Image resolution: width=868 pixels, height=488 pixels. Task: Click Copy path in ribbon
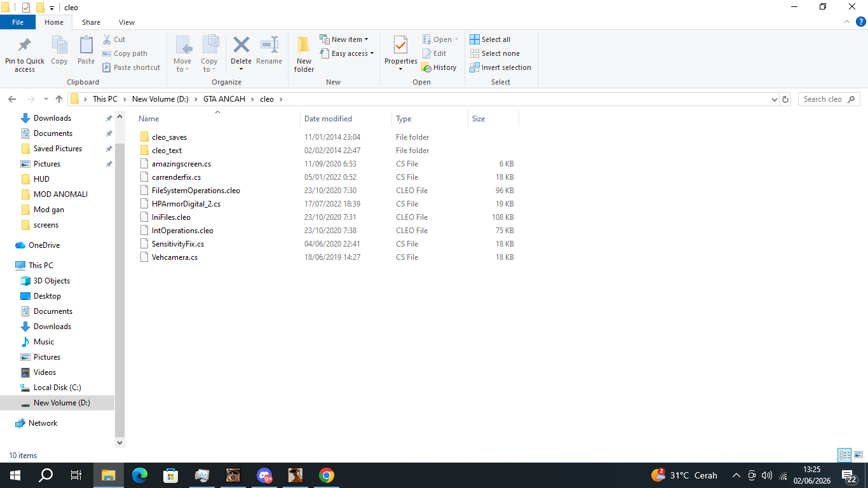(125, 53)
